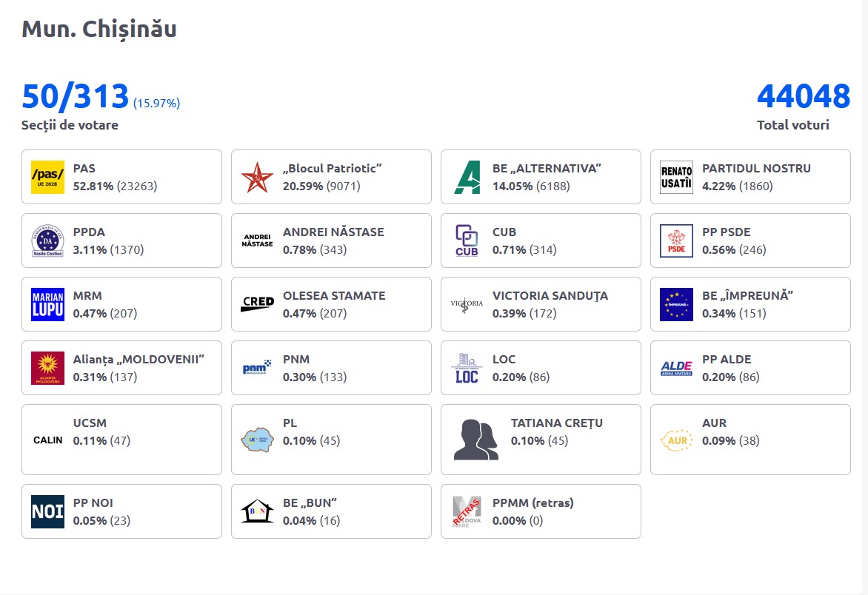868x595 pixels.
Task: Click the Secții de votare label
Action: (x=70, y=125)
